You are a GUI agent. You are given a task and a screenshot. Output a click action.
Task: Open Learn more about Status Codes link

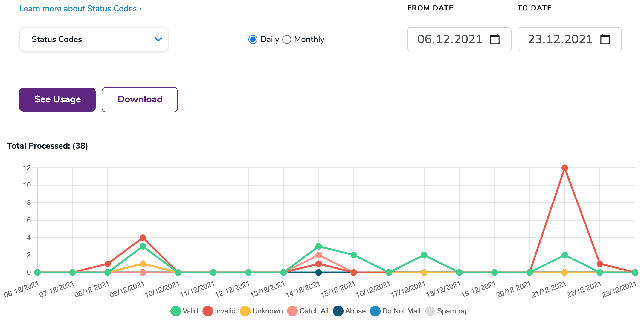click(80, 9)
